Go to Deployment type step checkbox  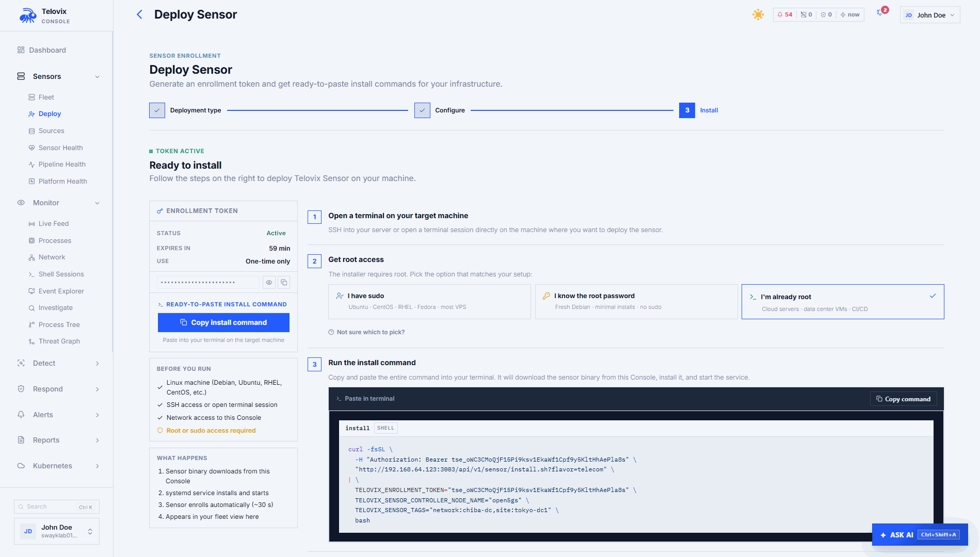pyautogui.click(x=157, y=110)
